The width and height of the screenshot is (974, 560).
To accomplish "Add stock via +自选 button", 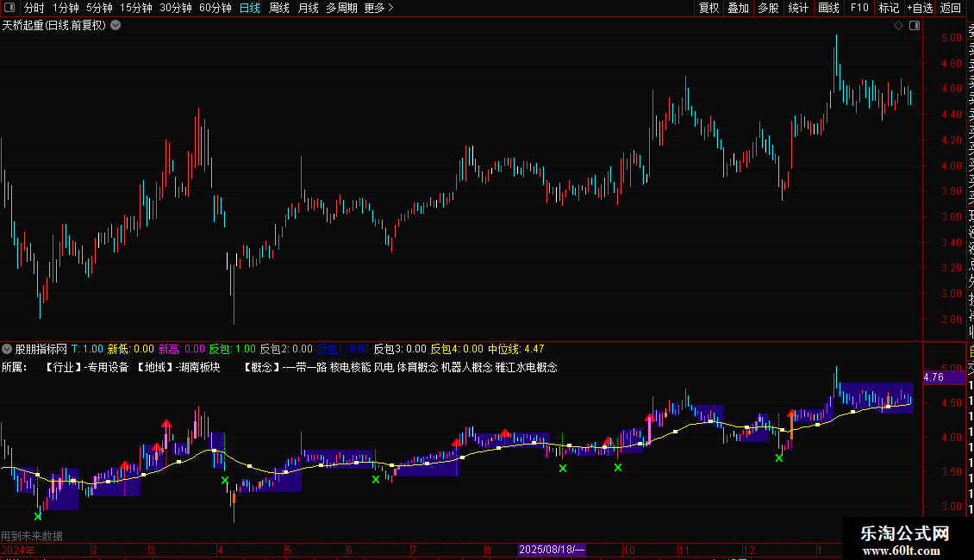I will (x=920, y=8).
